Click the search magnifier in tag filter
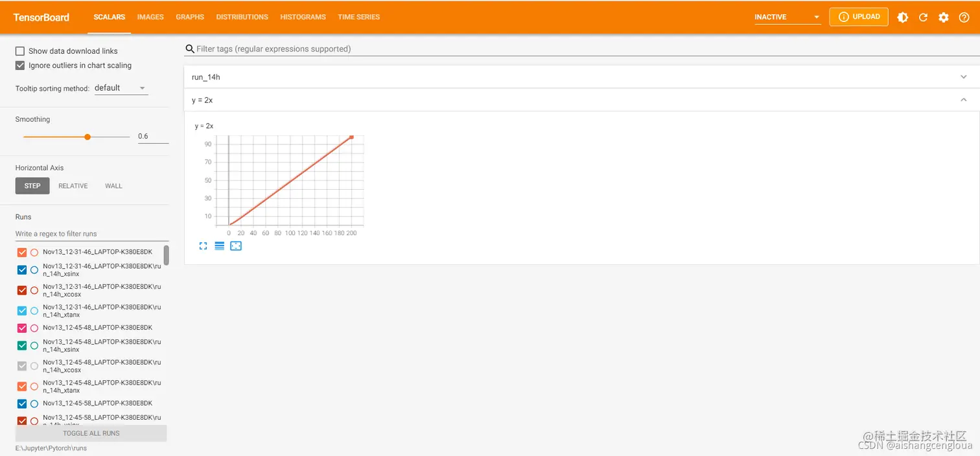980x456 pixels. point(190,49)
